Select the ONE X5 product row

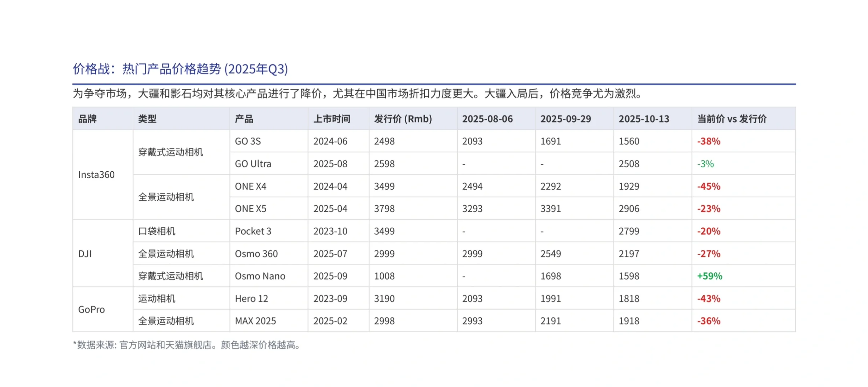(x=250, y=208)
